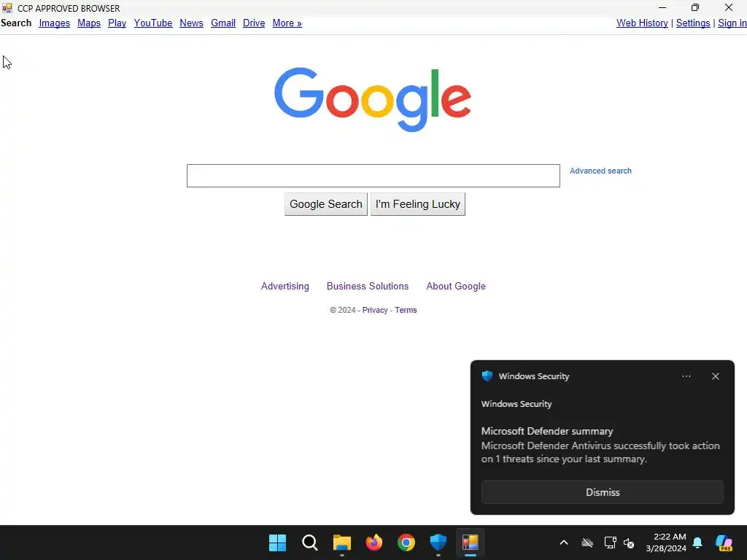This screenshot has height=560, width=747.
Task: Open Web History
Action: coord(642,23)
